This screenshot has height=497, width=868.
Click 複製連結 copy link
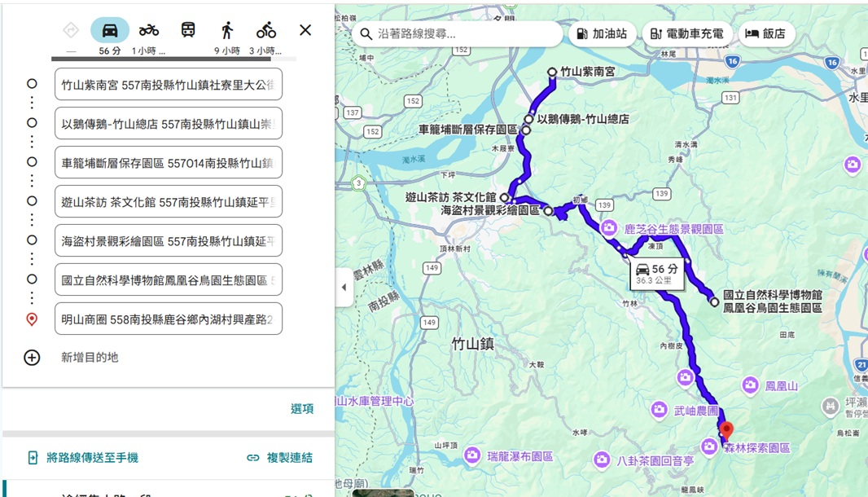(279, 458)
